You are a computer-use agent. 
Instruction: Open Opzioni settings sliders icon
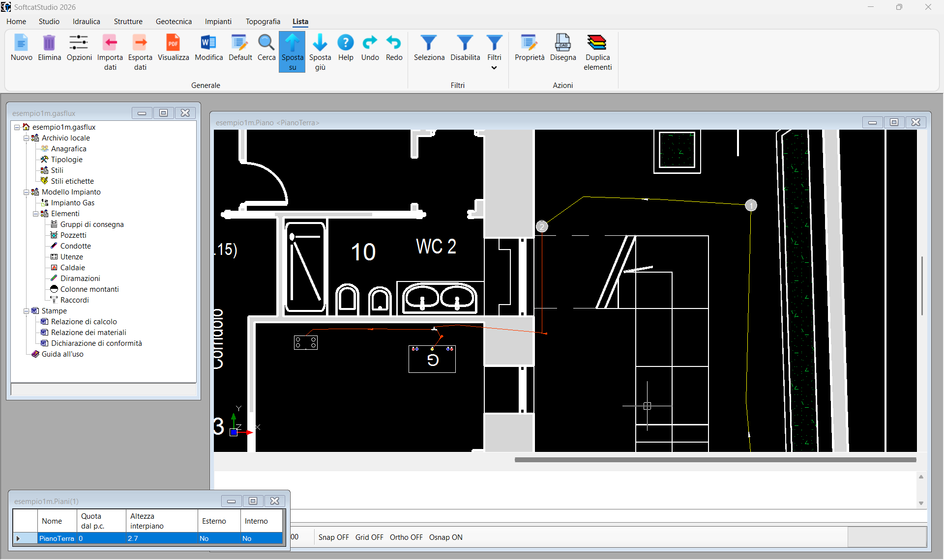tap(79, 43)
